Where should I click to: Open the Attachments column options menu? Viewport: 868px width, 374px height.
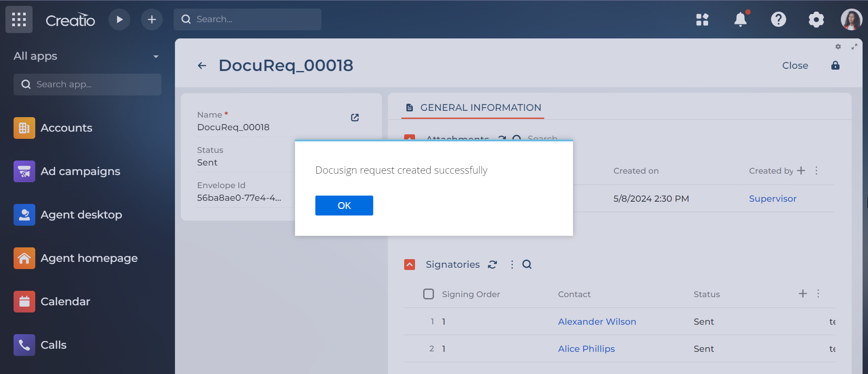coord(816,170)
